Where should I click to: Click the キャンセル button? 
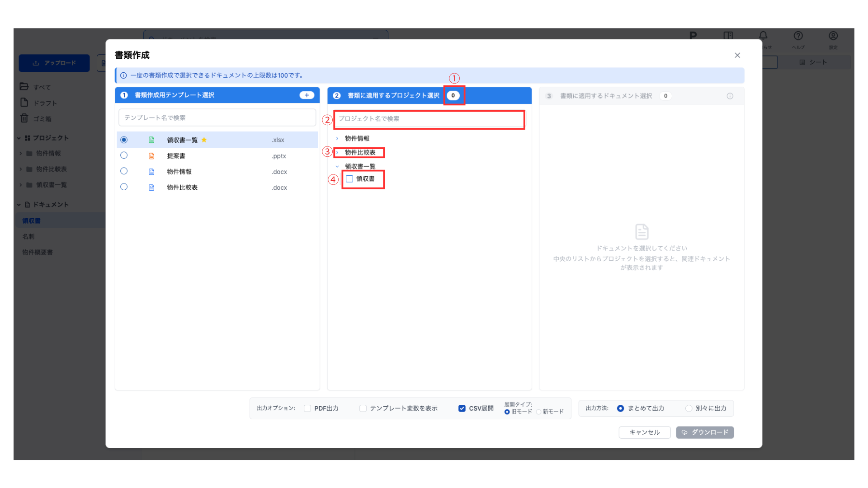coord(644,432)
